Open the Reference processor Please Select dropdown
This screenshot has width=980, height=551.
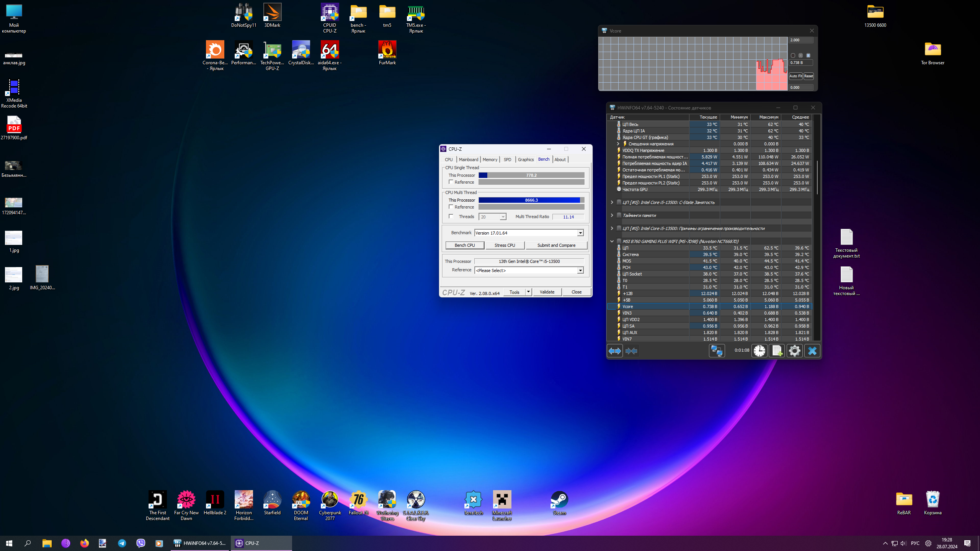(x=580, y=271)
